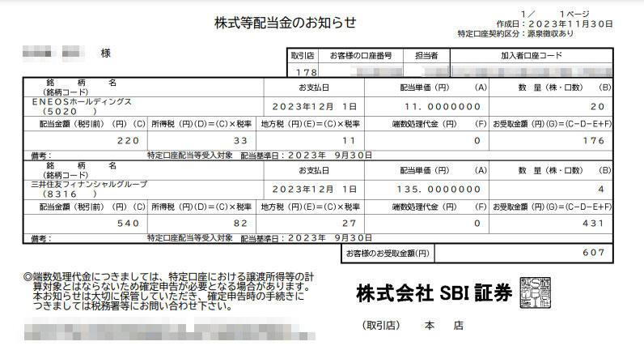This screenshot has width=644, height=350.
Task: Select the ENEOSホールディングス stock name
Action: [82, 102]
